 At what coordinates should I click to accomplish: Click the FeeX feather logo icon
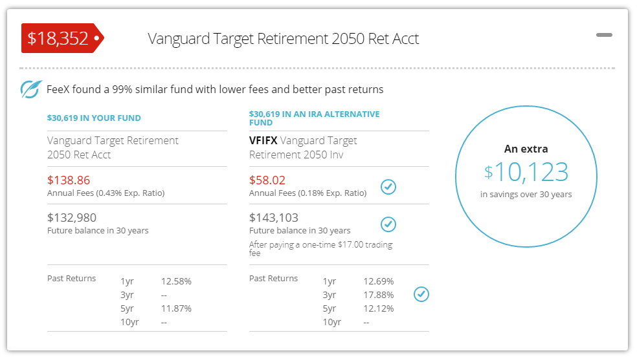point(30,89)
